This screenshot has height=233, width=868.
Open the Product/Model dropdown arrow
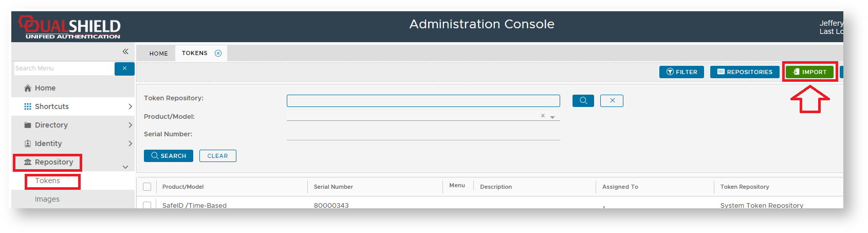552,117
